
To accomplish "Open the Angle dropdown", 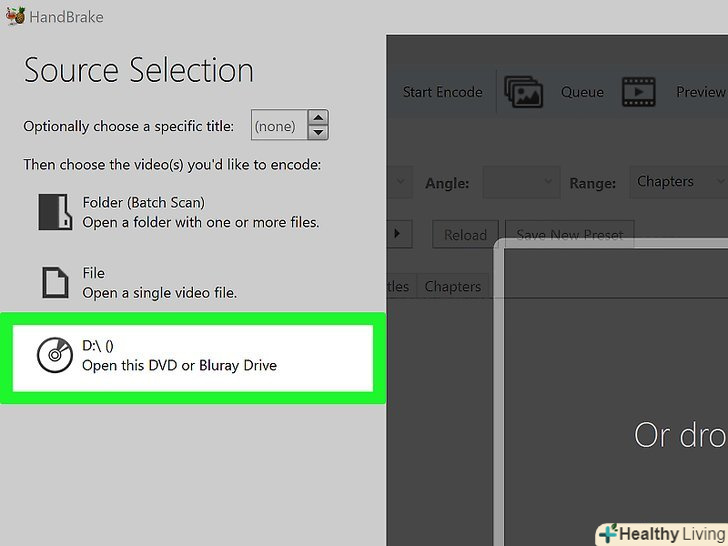I will 521,182.
